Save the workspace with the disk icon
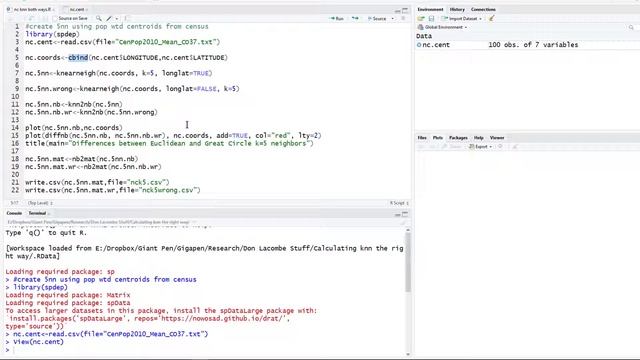640x360 pixels. coord(431,18)
